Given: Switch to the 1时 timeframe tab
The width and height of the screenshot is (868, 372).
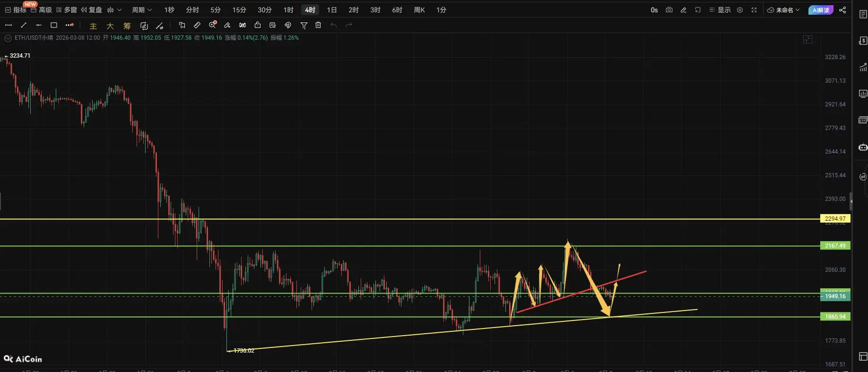Looking at the screenshot, I should tap(288, 10).
